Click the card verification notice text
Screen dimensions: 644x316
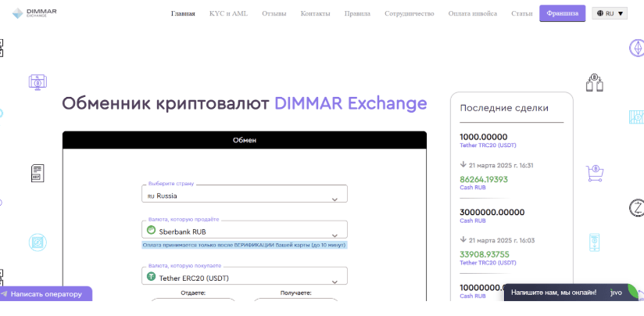pos(245,245)
